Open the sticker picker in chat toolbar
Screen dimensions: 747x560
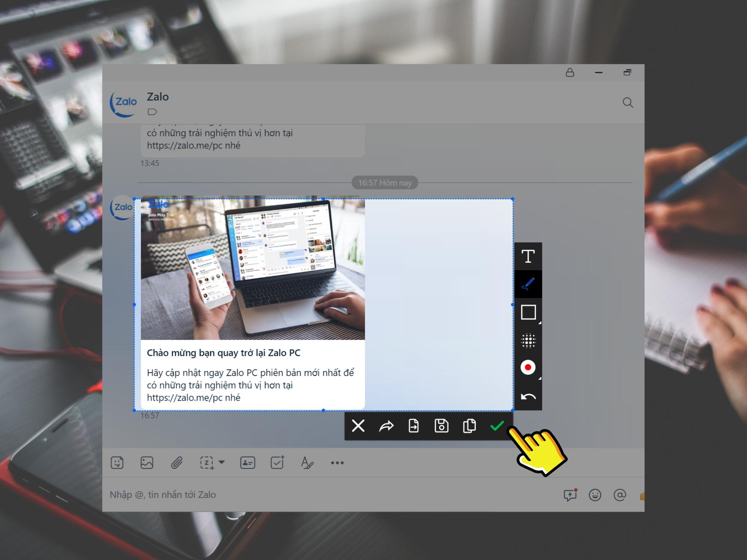117,463
